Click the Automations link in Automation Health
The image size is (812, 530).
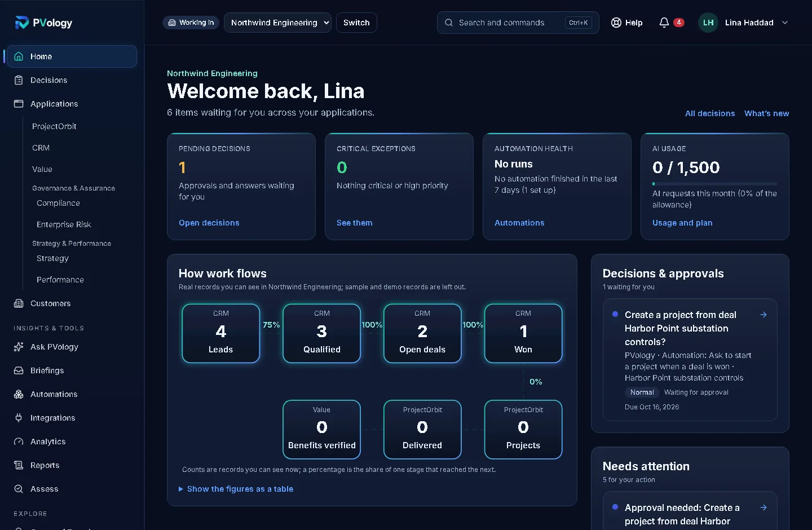(519, 223)
